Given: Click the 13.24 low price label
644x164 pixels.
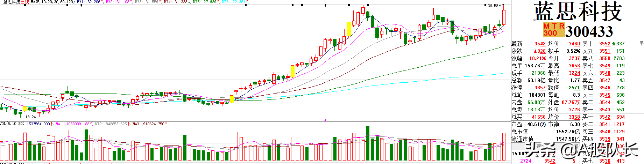Looking at the screenshot, I should coord(31,117).
